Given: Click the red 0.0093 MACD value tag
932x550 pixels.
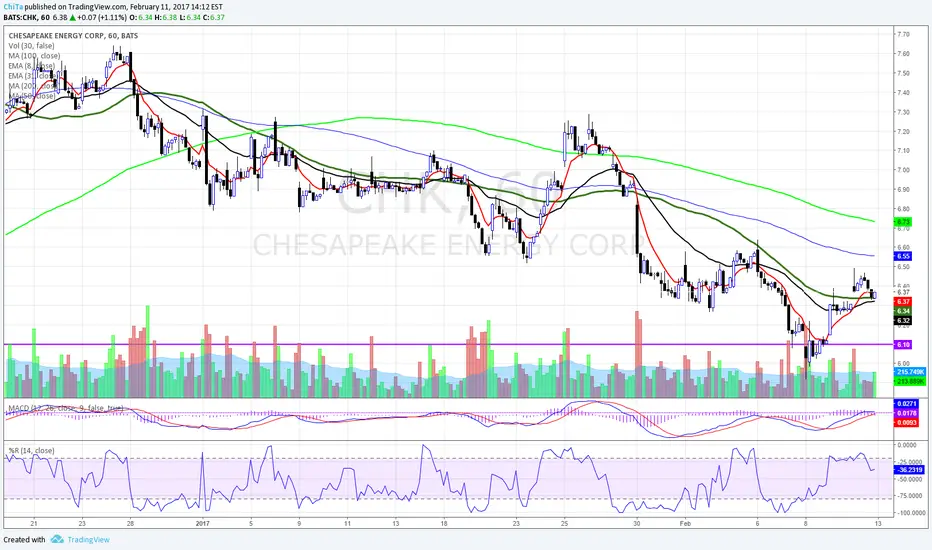Looking at the screenshot, I should [x=907, y=423].
